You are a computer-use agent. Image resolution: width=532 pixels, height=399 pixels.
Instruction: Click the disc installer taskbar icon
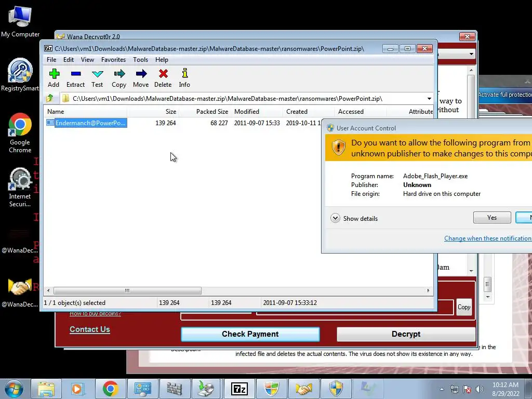pyautogui.click(x=207, y=389)
